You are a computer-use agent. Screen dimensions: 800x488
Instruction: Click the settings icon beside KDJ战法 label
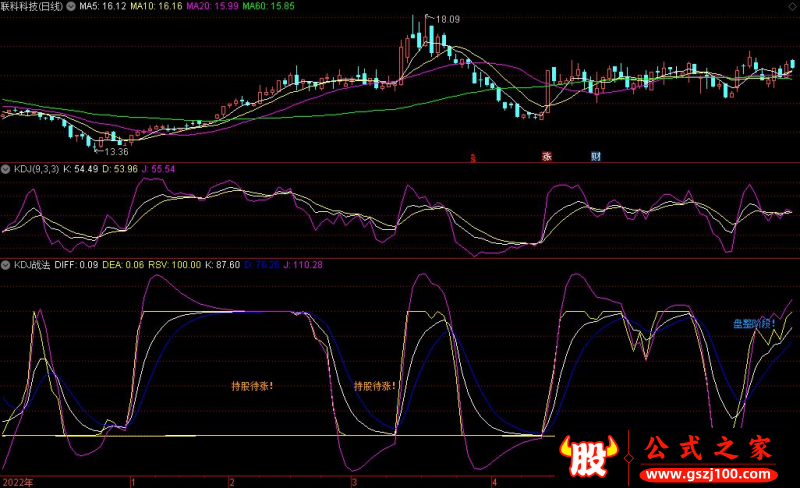point(6,265)
